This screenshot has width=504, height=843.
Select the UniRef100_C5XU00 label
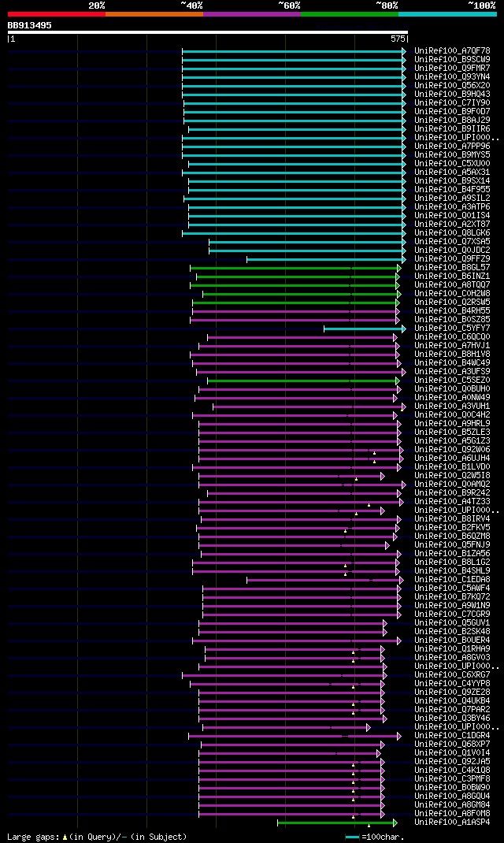pyautogui.click(x=452, y=163)
